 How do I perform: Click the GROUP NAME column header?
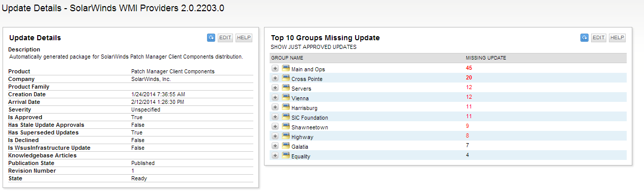(x=287, y=58)
